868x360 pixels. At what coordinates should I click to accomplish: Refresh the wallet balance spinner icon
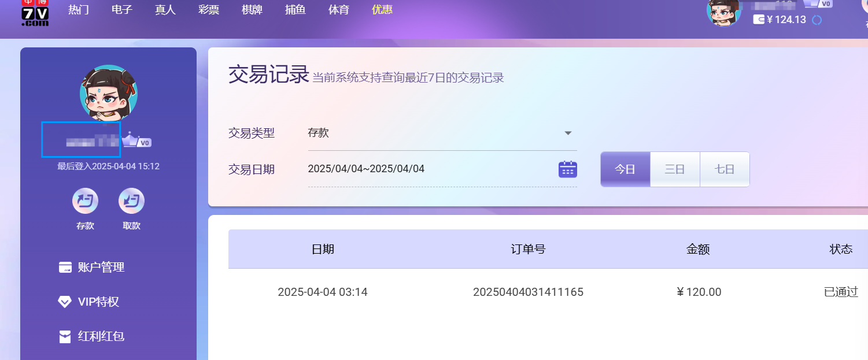coord(817,20)
